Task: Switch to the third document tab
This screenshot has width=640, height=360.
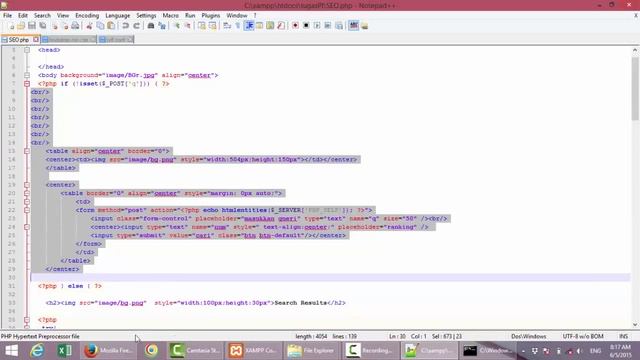Action: 116,40
